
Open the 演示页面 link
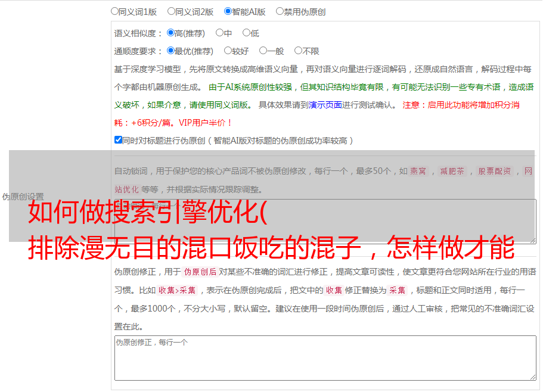click(x=325, y=105)
